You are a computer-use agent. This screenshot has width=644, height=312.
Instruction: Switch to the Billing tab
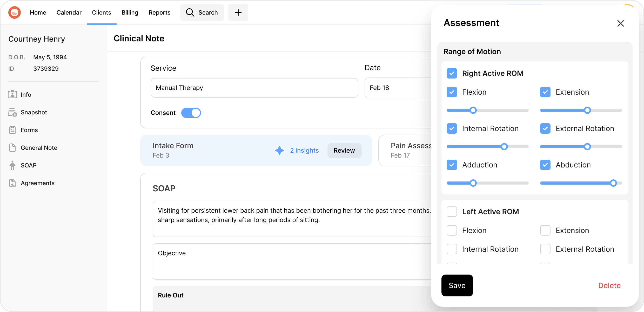(x=130, y=12)
